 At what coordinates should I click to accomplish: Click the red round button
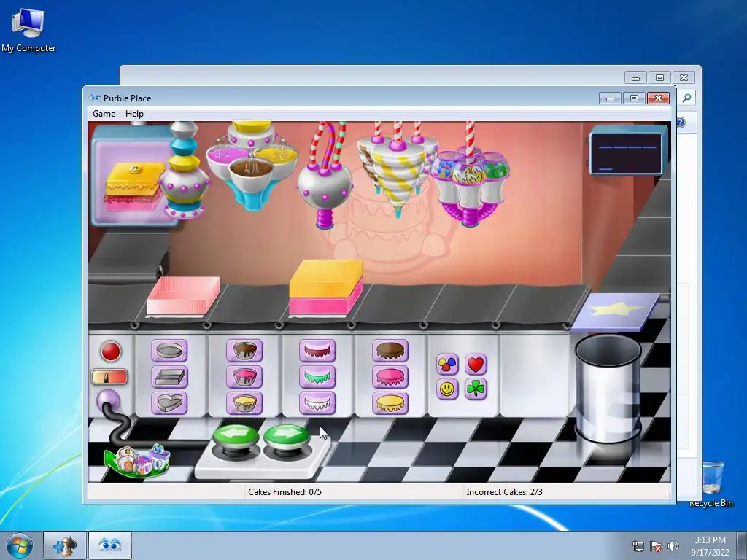tap(111, 352)
